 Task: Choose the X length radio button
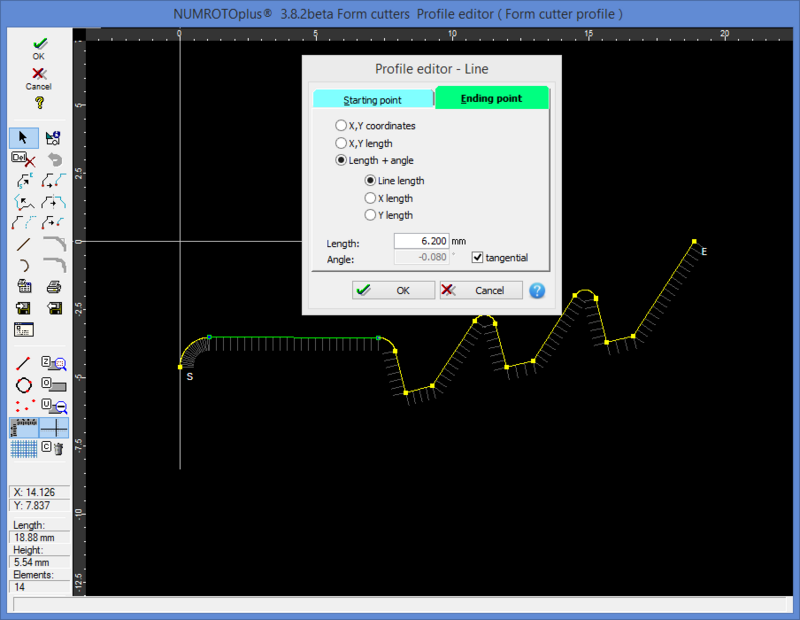(x=371, y=198)
